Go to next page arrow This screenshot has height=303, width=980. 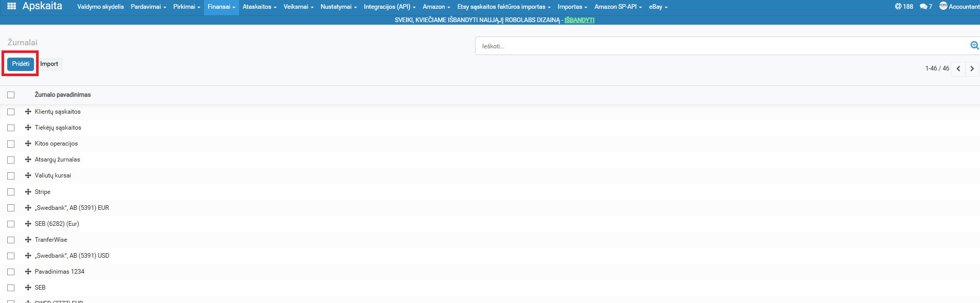click(972, 68)
